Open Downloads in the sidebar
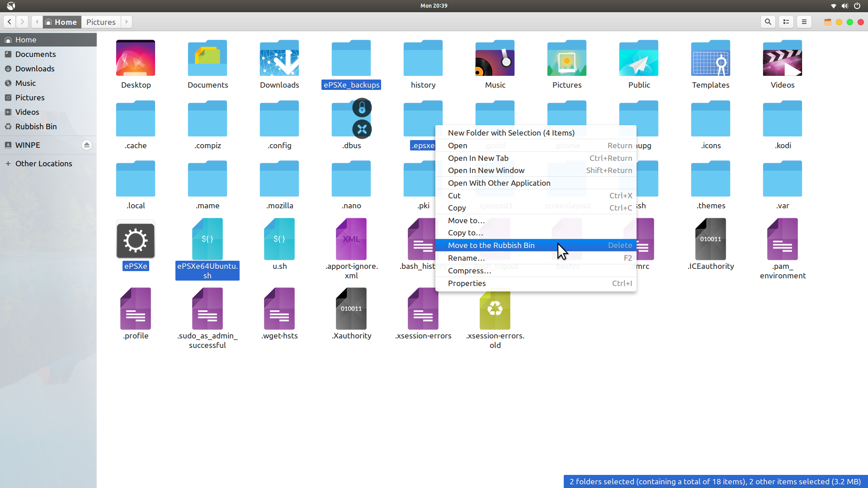This screenshot has width=868, height=488. [48, 69]
